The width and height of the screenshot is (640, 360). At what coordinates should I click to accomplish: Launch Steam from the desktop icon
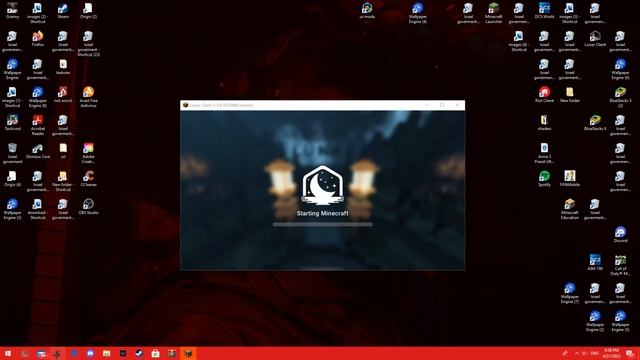coord(63,11)
